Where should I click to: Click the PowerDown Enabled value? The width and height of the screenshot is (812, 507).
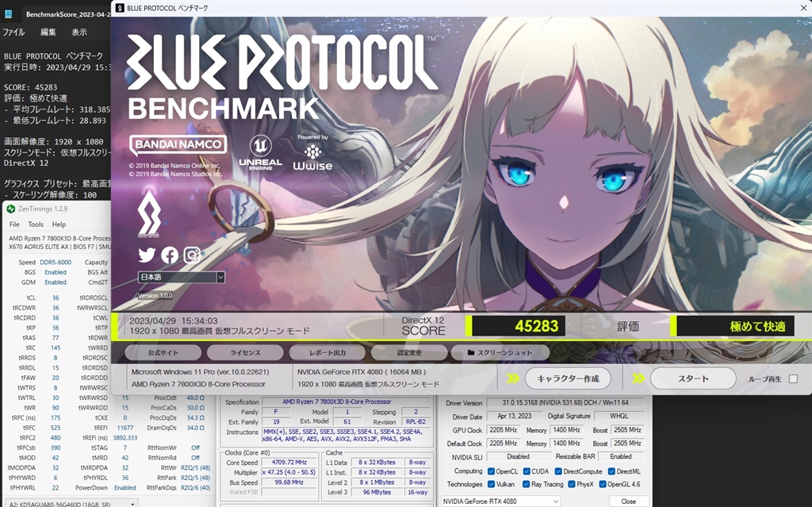click(x=124, y=488)
